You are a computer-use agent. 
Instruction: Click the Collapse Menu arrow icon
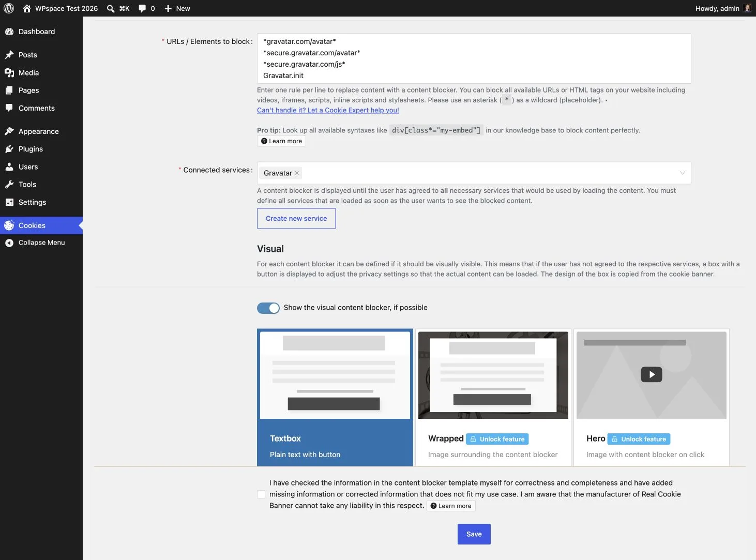coord(9,243)
